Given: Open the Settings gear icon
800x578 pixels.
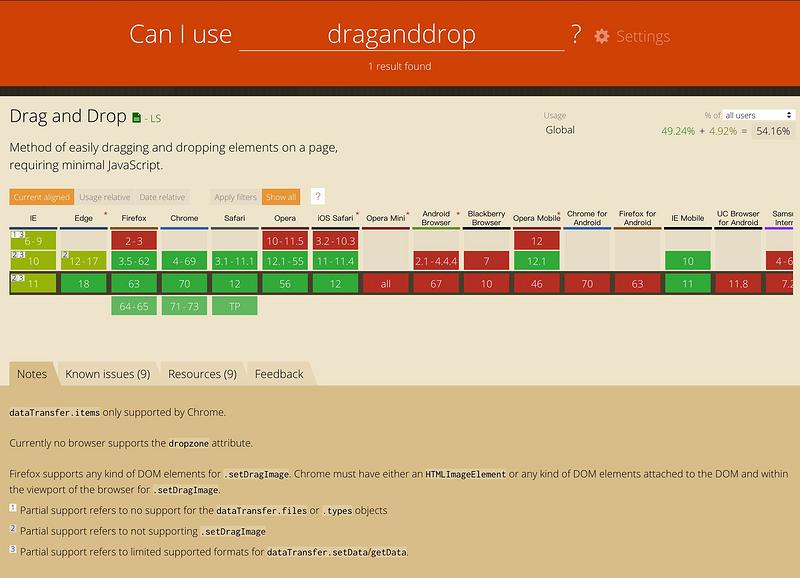Looking at the screenshot, I should [x=602, y=36].
